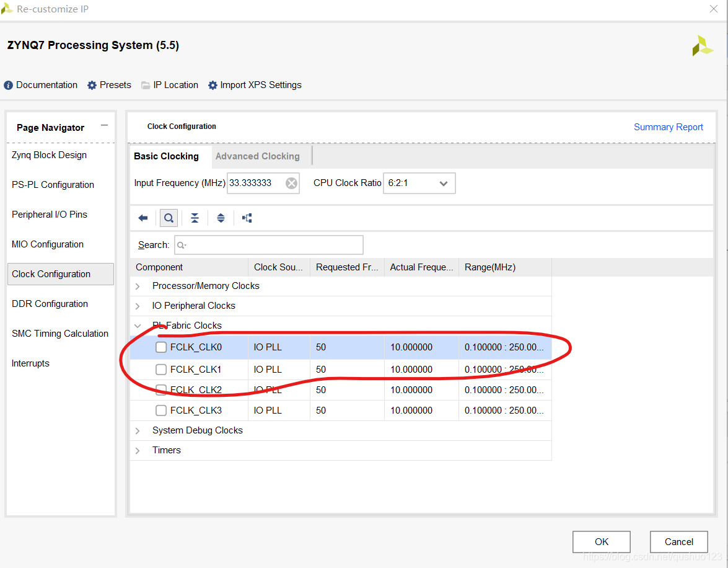Click the Cancel button
Image resolution: width=728 pixels, height=568 pixels.
679,541
